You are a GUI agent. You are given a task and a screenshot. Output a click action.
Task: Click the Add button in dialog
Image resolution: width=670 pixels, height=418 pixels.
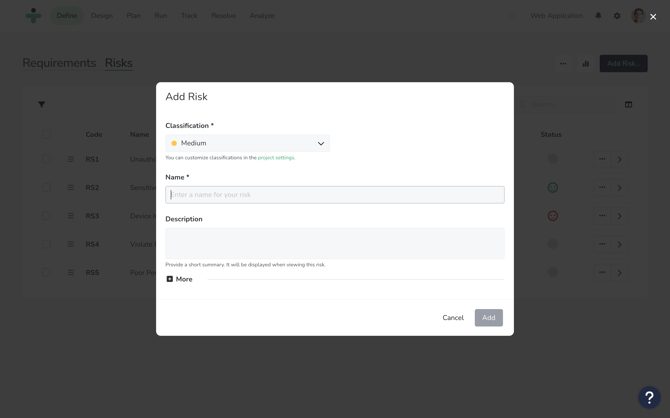coord(488,318)
